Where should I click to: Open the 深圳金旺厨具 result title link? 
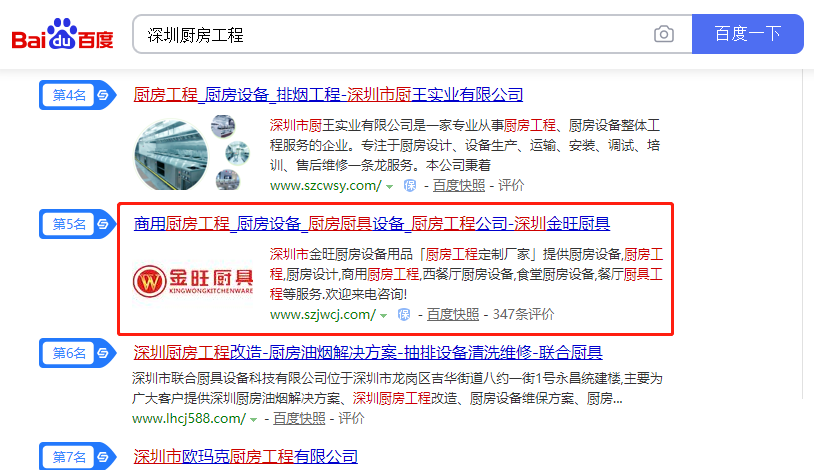[x=372, y=224]
